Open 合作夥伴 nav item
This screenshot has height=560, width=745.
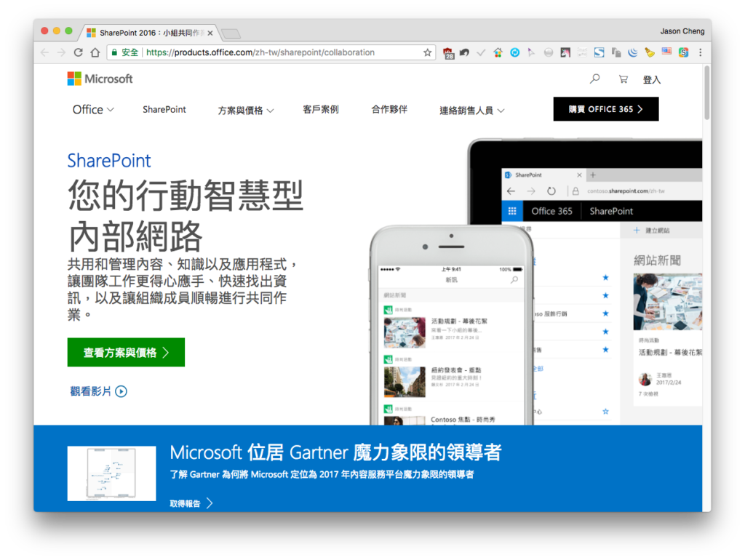tap(389, 110)
